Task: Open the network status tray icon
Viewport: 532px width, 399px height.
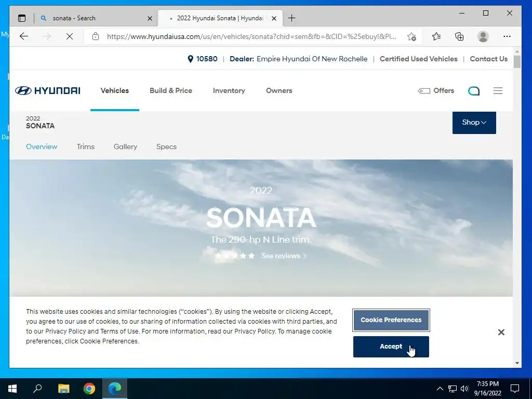Action: (453, 389)
